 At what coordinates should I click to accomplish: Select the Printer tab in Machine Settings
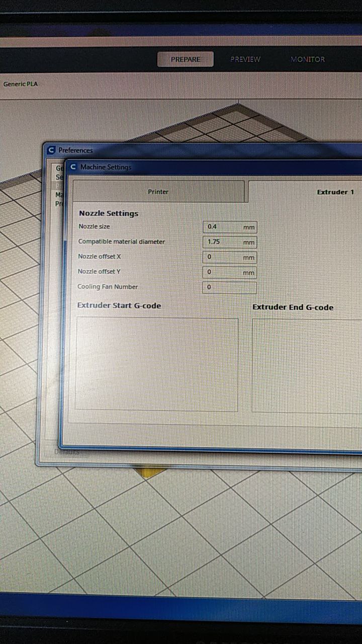click(x=158, y=192)
